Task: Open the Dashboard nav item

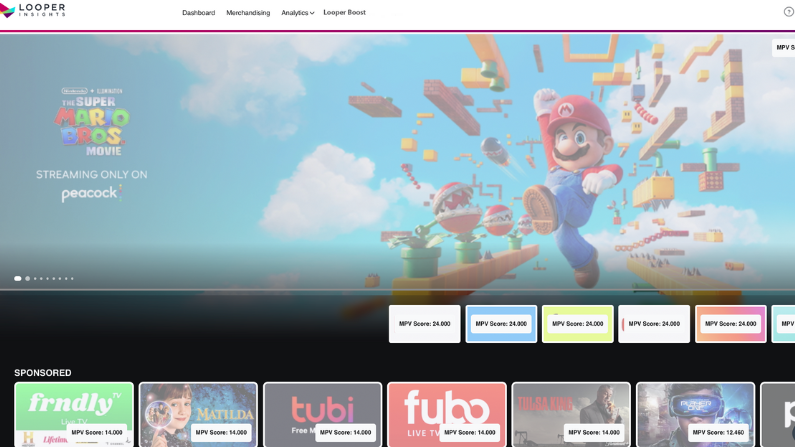Action: point(198,13)
